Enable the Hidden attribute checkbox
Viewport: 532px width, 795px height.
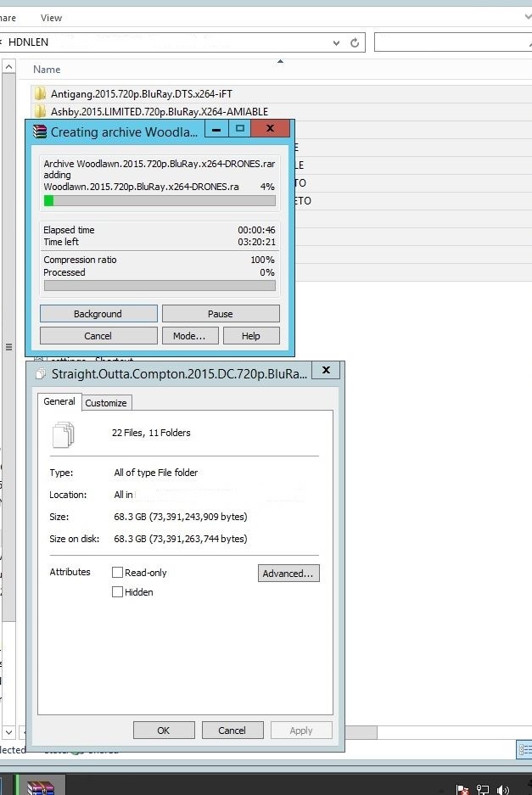[117, 591]
